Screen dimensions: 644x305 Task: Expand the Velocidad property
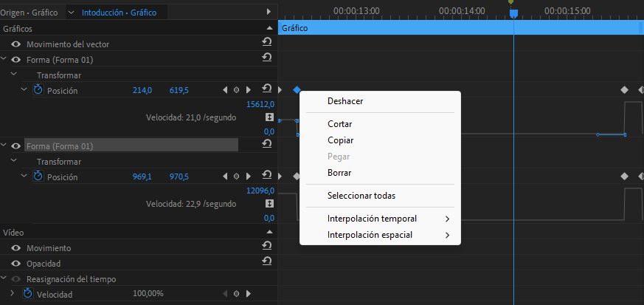[13, 294]
